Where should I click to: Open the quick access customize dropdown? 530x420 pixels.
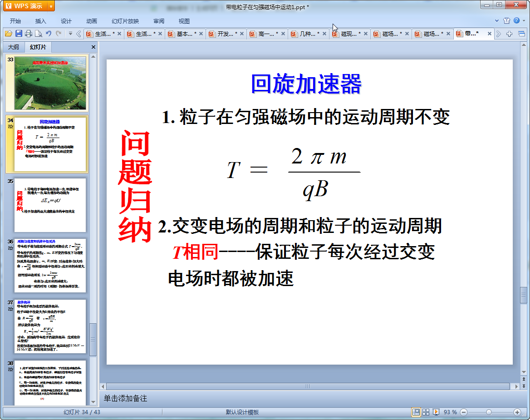(x=70, y=34)
